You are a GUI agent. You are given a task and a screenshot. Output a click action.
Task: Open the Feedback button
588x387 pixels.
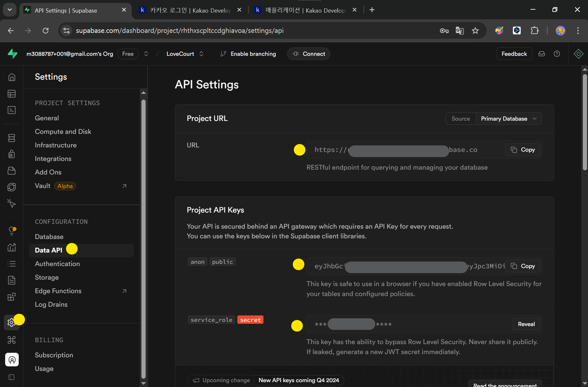pyautogui.click(x=514, y=54)
